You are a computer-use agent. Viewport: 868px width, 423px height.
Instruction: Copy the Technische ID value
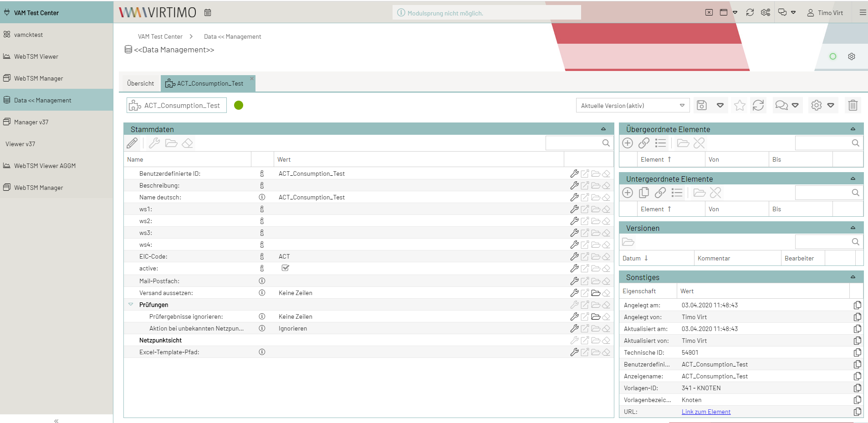[x=857, y=352]
